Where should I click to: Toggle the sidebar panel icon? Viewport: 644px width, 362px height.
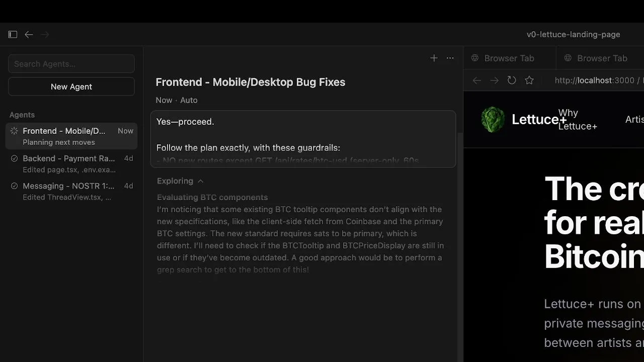(13, 35)
